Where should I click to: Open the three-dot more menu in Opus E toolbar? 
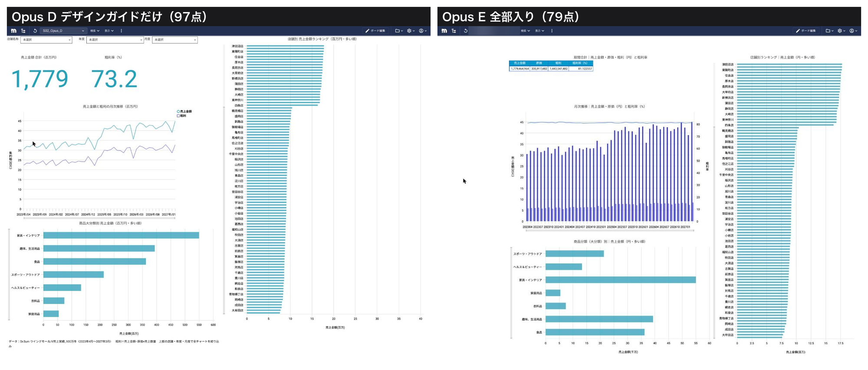coord(552,31)
